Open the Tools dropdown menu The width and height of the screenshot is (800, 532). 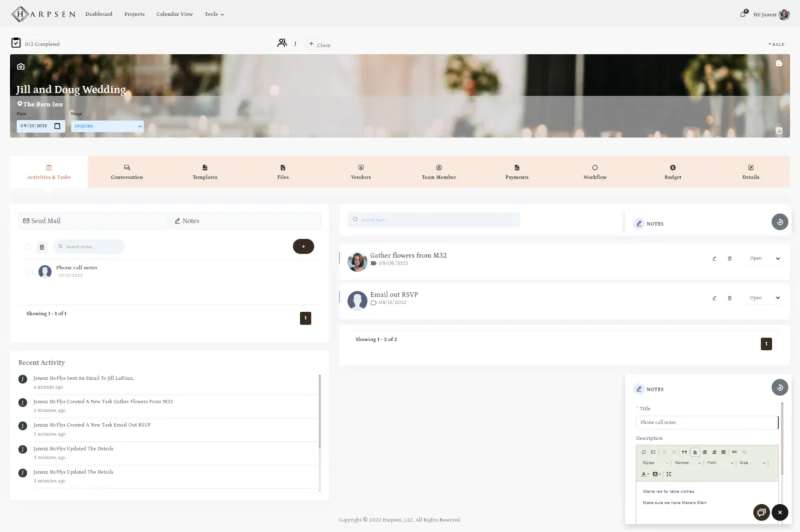214,14
